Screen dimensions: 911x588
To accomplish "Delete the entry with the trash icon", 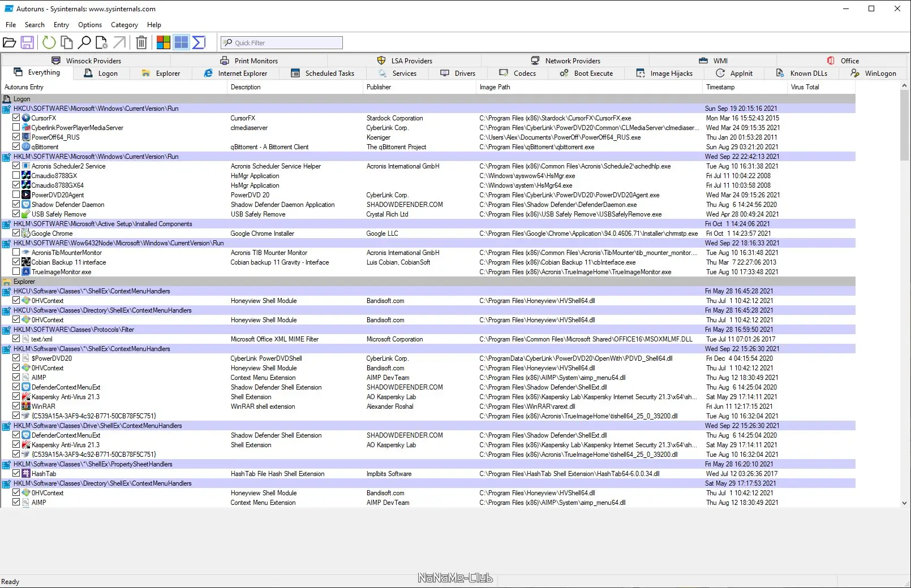I will pos(141,42).
